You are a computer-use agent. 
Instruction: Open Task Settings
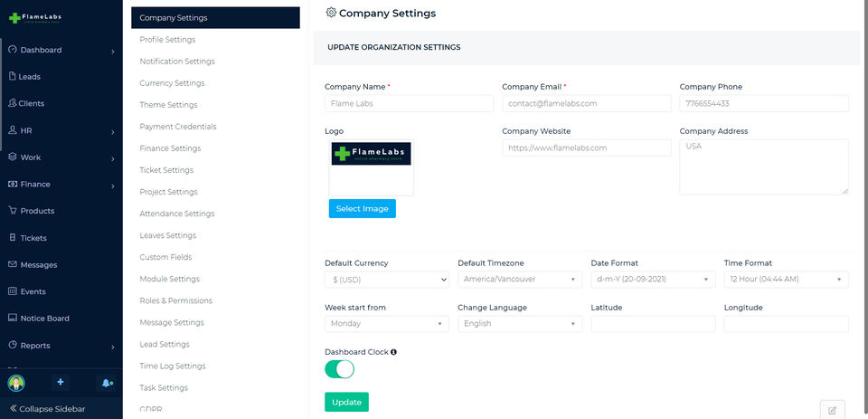point(164,387)
